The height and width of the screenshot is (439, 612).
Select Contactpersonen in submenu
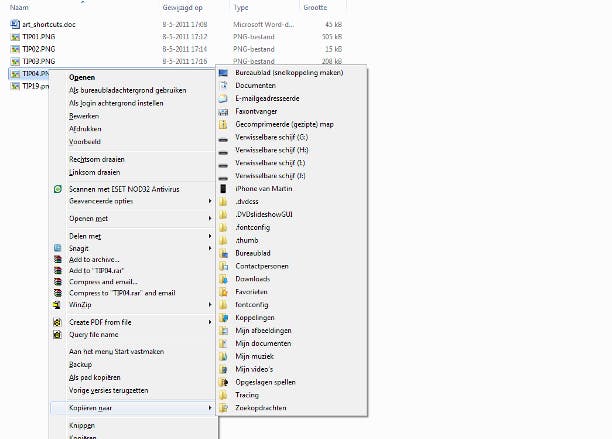(262, 266)
